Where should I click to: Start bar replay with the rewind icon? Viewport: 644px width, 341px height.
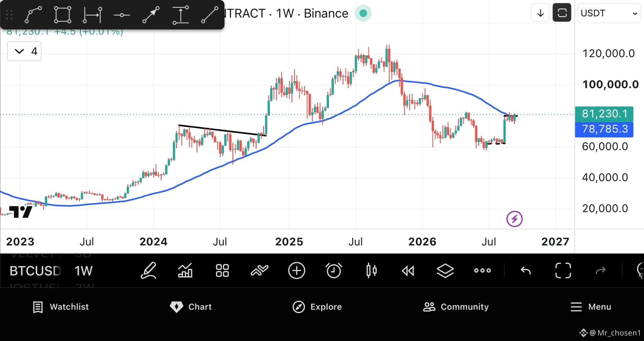coord(408,271)
